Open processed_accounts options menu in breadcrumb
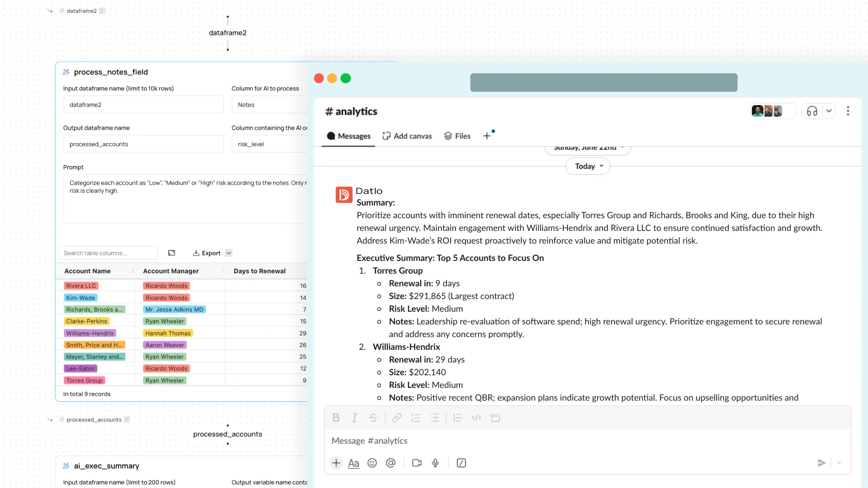Image resolution: width=868 pixels, height=488 pixels. [x=127, y=419]
